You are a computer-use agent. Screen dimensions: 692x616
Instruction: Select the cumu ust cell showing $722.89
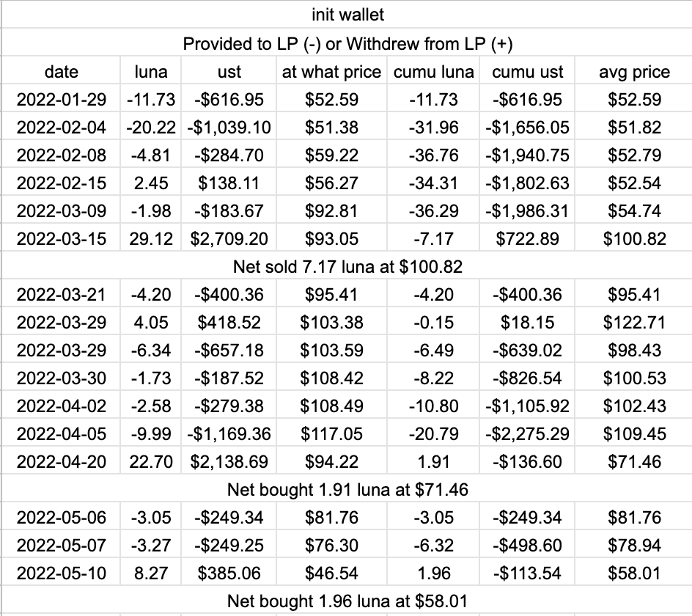(527, 239)
